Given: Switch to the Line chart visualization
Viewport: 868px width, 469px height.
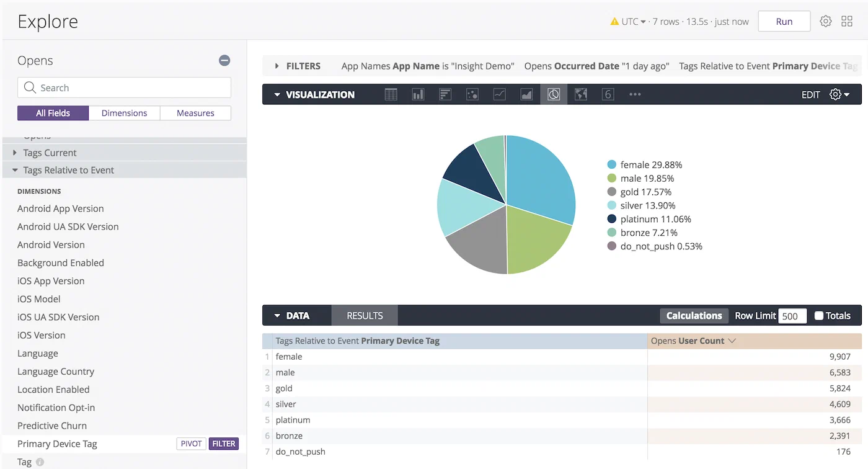Looking at the screenshot, I should pos(499,94).
